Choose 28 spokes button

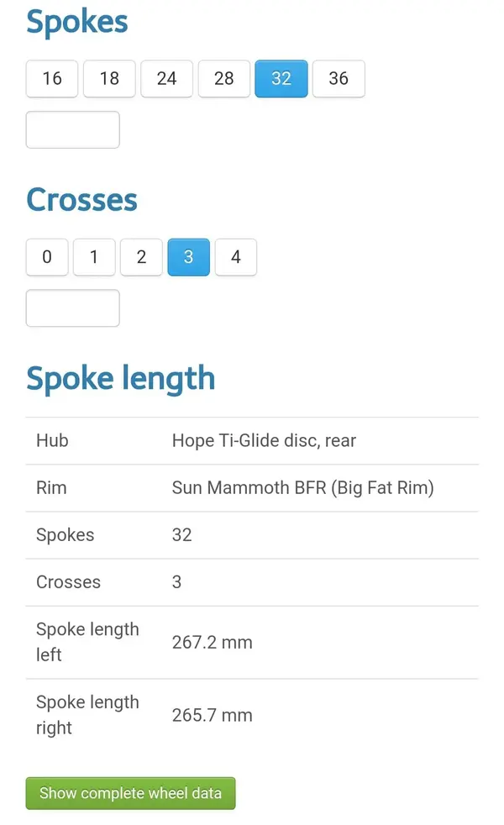pos(224,79)
